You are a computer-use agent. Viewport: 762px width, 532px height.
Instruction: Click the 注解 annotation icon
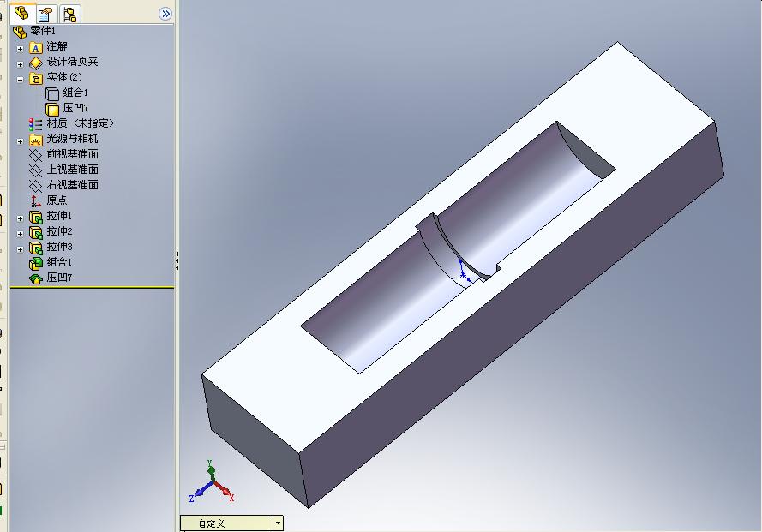click(35, 48)
